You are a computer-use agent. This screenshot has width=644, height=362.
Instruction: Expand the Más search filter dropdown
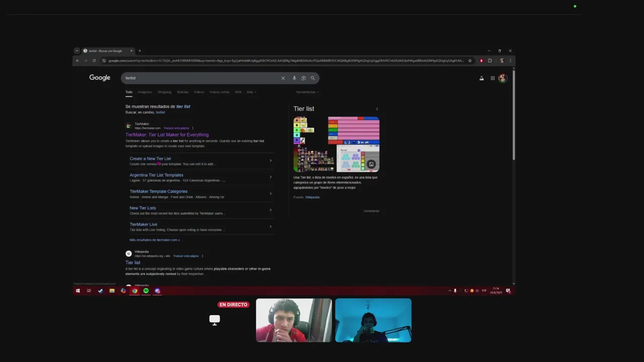tap(251, 92)
